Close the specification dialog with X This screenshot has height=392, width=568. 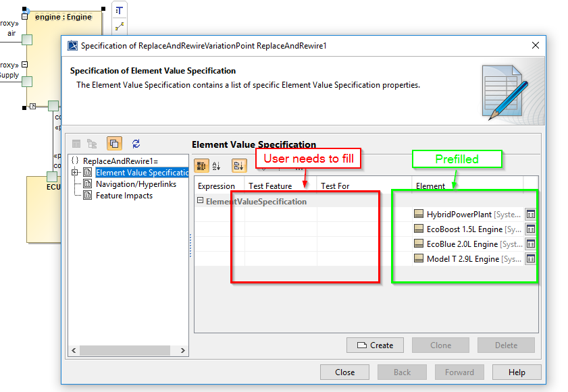[x=536, y=45]
